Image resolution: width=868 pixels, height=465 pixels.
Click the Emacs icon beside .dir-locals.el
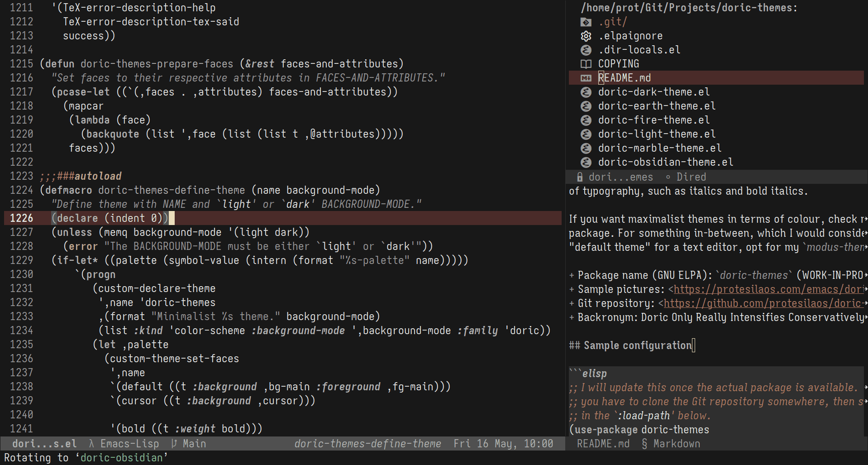point(586,50)
